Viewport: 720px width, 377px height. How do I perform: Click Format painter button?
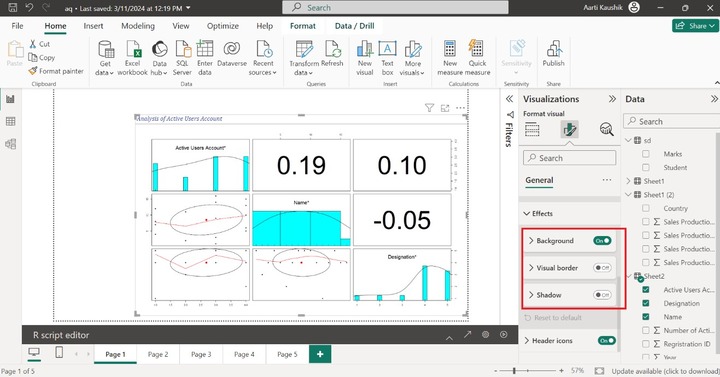click(56, 71)
